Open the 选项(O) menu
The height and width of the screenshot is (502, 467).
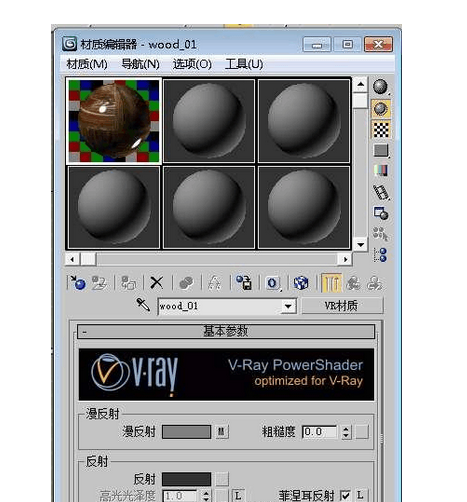[x=192, y=64]
